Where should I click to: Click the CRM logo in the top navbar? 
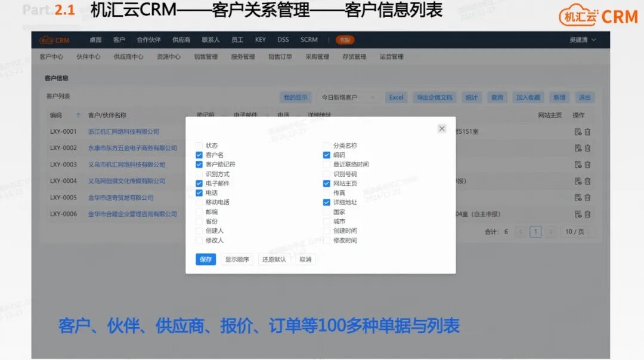point(52,40)
